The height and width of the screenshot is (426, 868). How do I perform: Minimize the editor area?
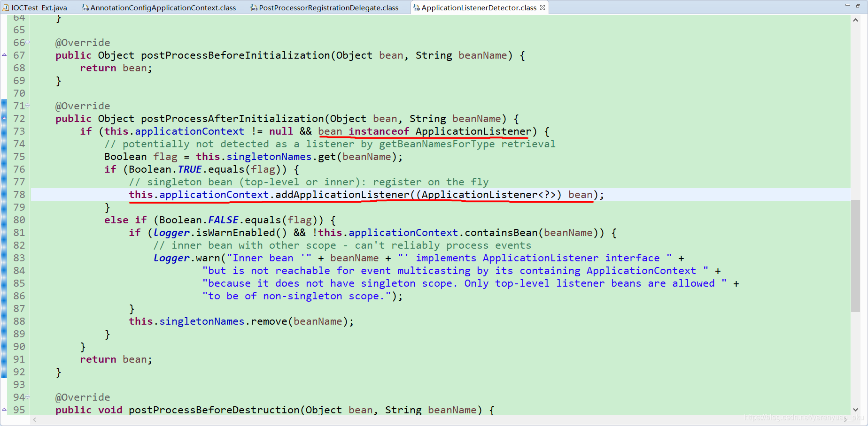tap(848, 5)
